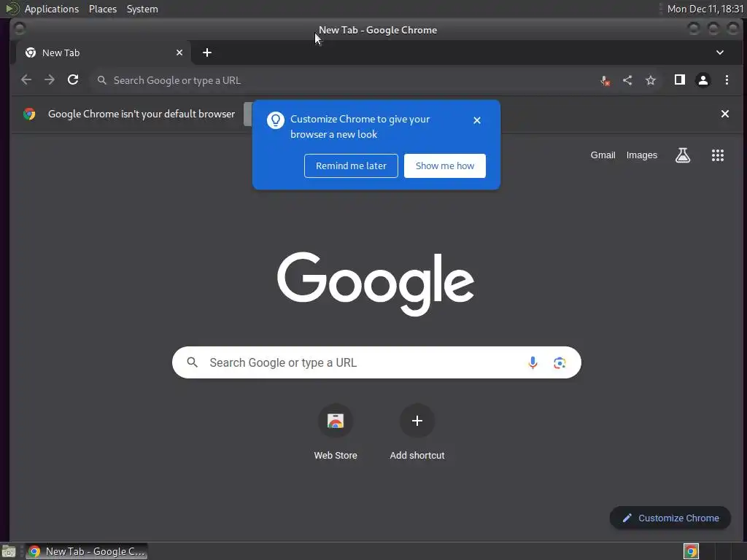Open the Web Store shortcut
The height and width of the screenshot is (560, 747).
[x=336, y=432]
